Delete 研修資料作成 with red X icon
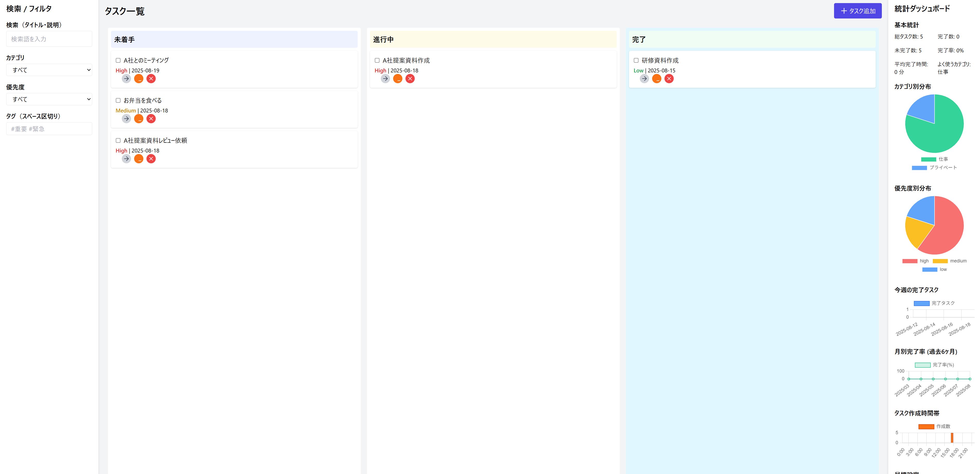This screenshot has height=474, width=980. point(669,79)
